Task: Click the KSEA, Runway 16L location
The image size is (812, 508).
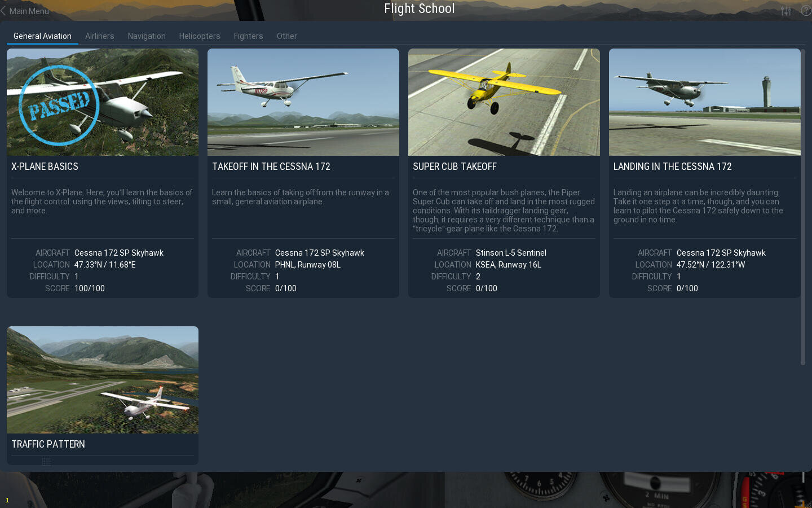Action: pyautogui.click(x=509, y=265)
